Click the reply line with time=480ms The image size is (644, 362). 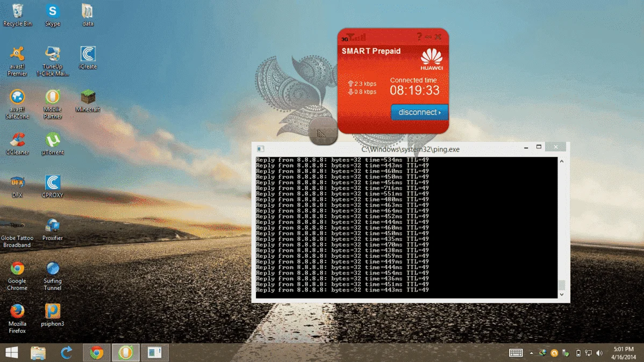pos(342,199)
